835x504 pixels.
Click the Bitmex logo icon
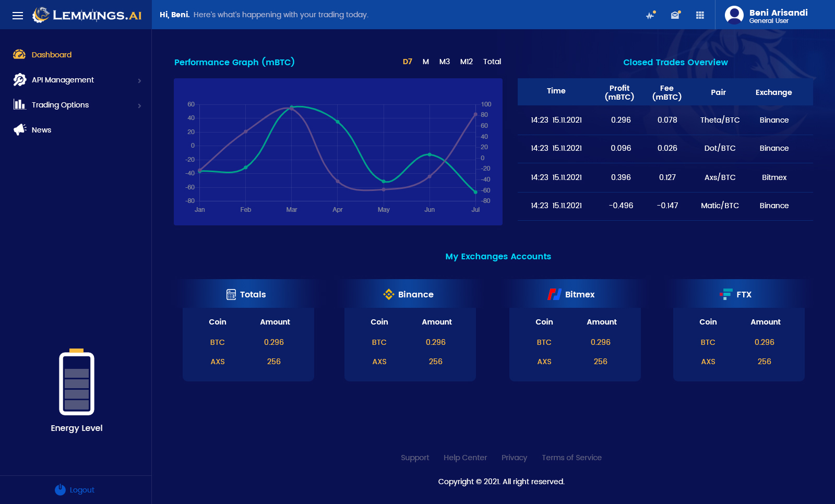point(554,294)
